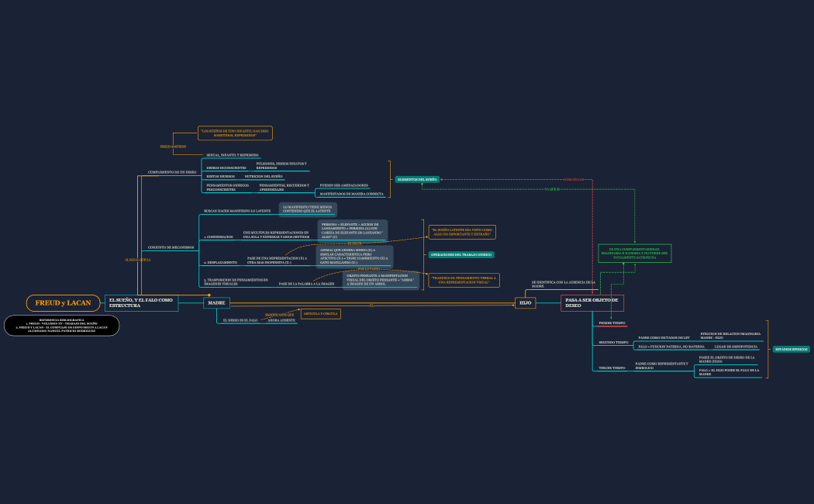Click PASE DE UNA REPRESENTACION (X) description
Image resolution: width=814 pixels, height=504 pixels.
point(278,261)
